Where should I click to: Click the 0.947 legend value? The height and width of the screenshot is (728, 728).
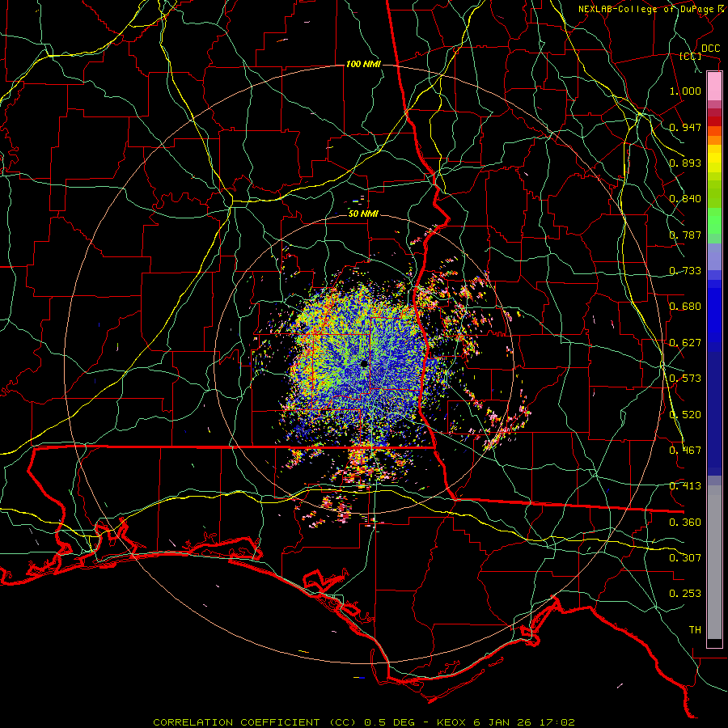point(685,127)
